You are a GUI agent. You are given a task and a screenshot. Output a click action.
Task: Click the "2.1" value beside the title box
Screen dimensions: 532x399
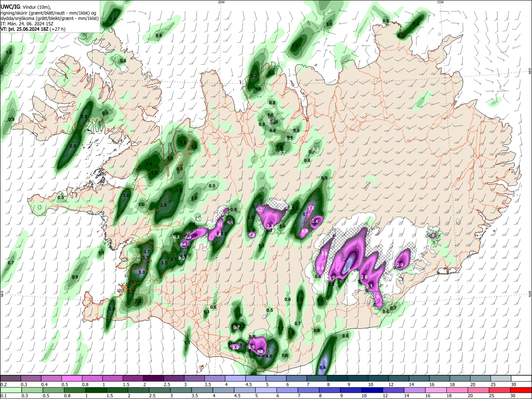pyautogui.click(x=113, y=19)
